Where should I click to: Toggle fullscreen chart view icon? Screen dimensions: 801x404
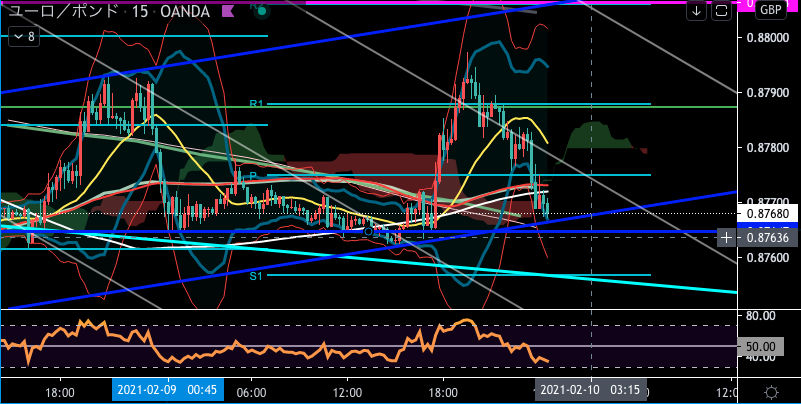pos(724,11)
